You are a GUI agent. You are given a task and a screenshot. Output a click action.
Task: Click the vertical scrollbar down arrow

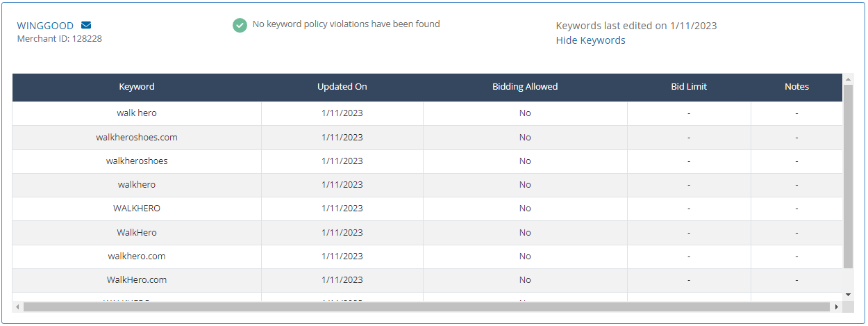[848, 295]
